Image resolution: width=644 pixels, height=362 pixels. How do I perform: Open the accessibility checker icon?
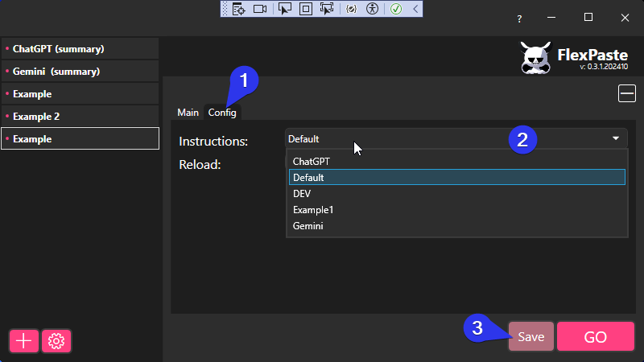(372, 9)
